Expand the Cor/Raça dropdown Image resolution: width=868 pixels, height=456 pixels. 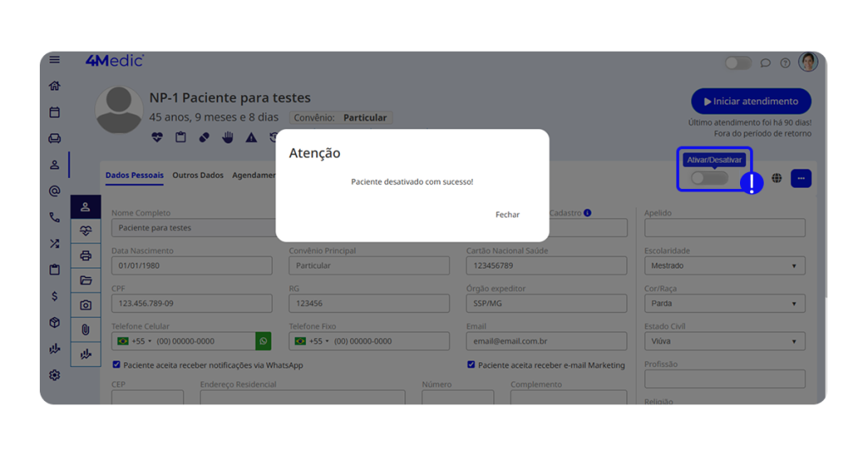(x=724, y=303)
